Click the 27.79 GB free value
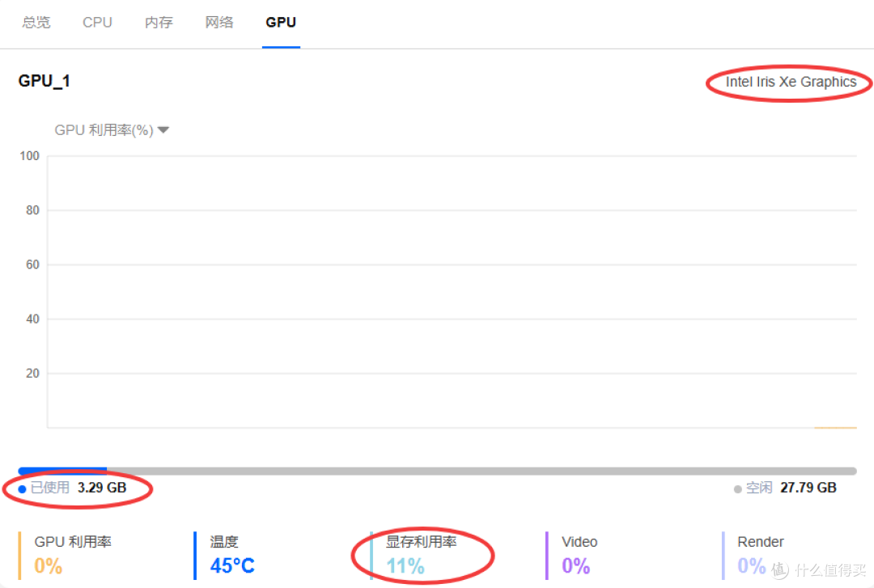Screen dimensions: 874x588 click(x=808, y=488)
